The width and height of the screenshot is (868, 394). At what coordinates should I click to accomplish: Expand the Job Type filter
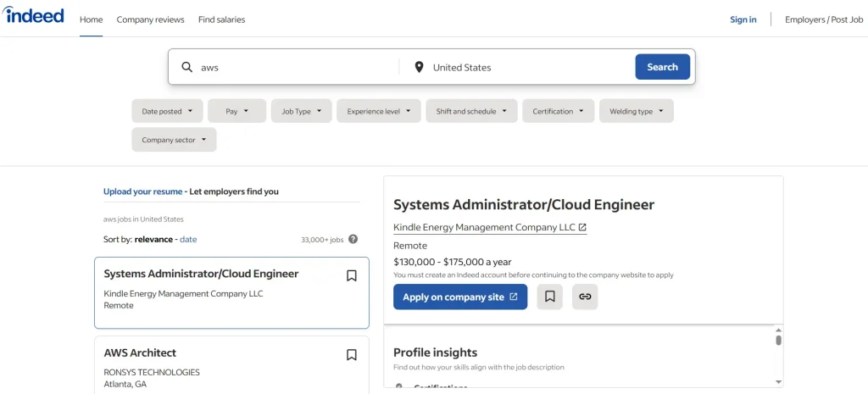[301, 111]
